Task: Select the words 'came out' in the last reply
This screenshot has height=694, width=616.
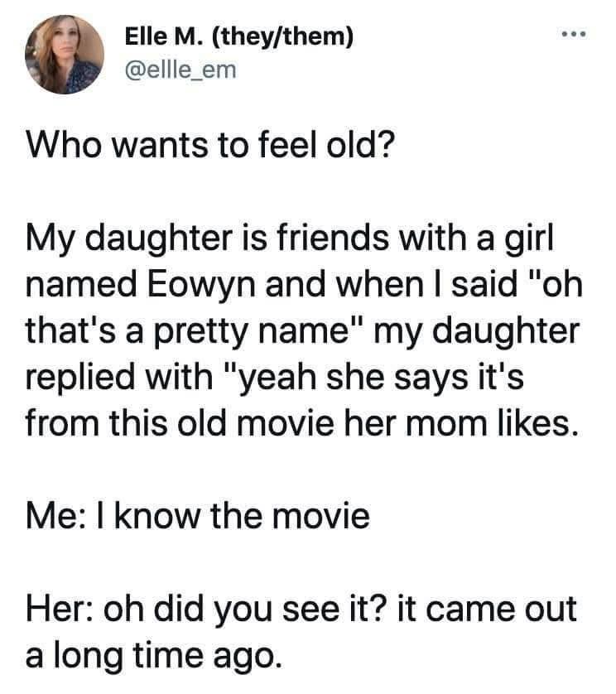Action: [501, 609]
